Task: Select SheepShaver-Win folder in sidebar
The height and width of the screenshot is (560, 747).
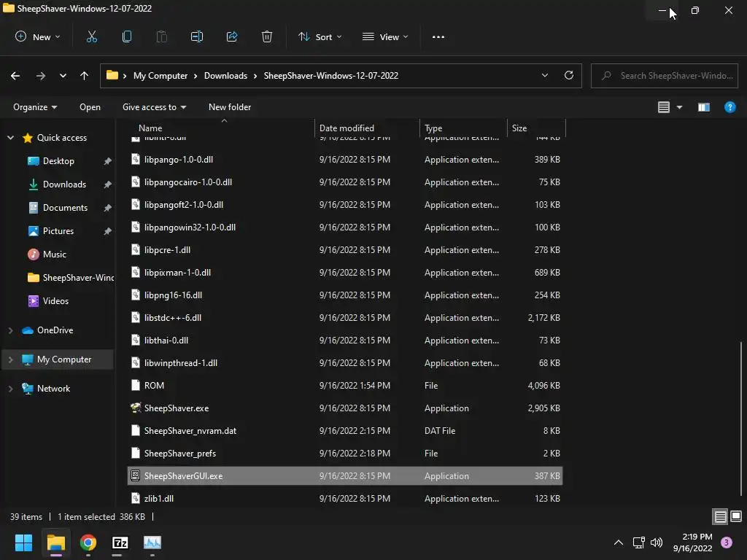Action: (x=71, y=278)
